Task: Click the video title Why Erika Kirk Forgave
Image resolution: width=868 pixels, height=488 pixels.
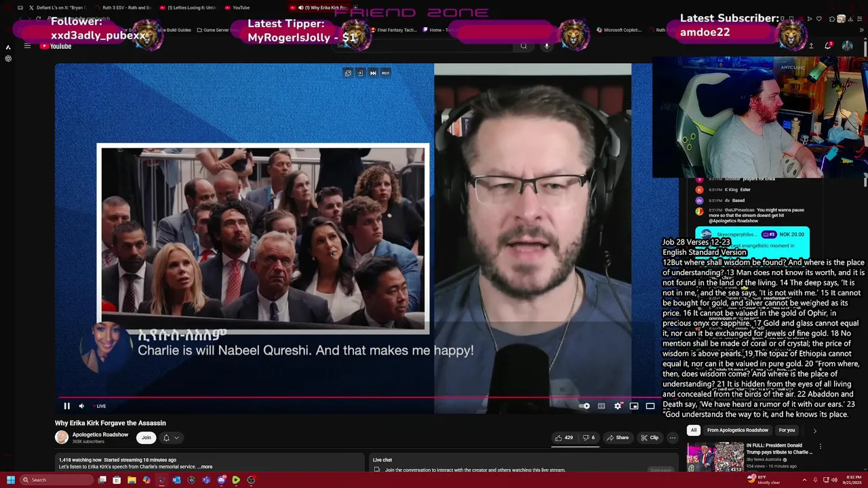Action: coord(111,423)
